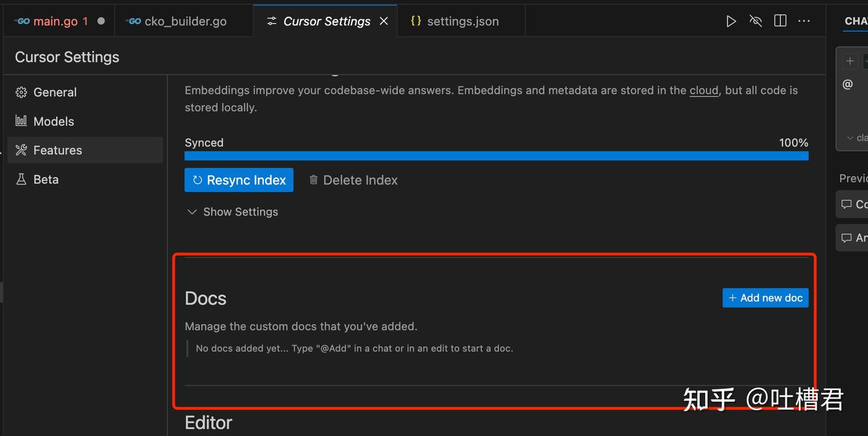Toggle the crossed-out eye visibility icon
This screenshot has width=868, height=436.
(x=755, y=21)
